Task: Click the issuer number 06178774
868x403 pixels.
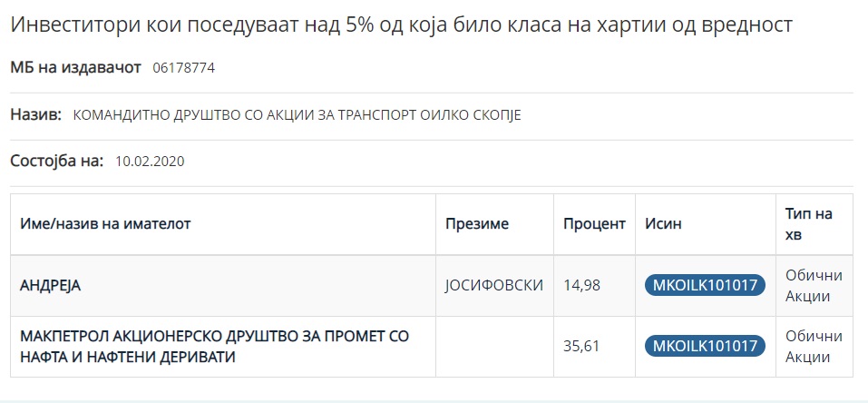Action: [x=183, y=68]
